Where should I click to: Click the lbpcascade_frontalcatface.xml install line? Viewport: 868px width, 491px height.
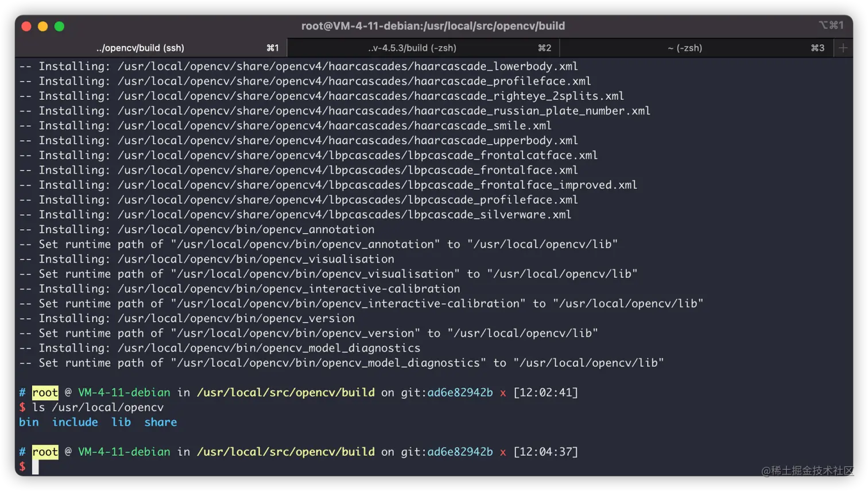click(x=308, y=156)
